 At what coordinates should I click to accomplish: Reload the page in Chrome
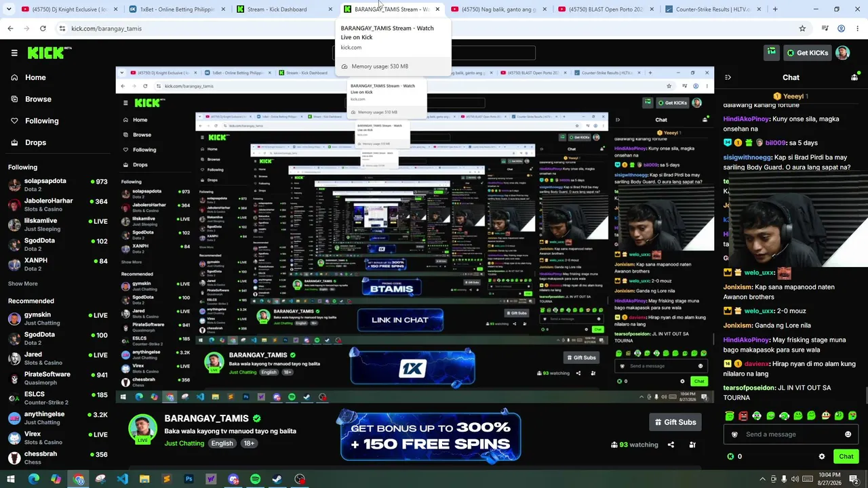point(43,28)
